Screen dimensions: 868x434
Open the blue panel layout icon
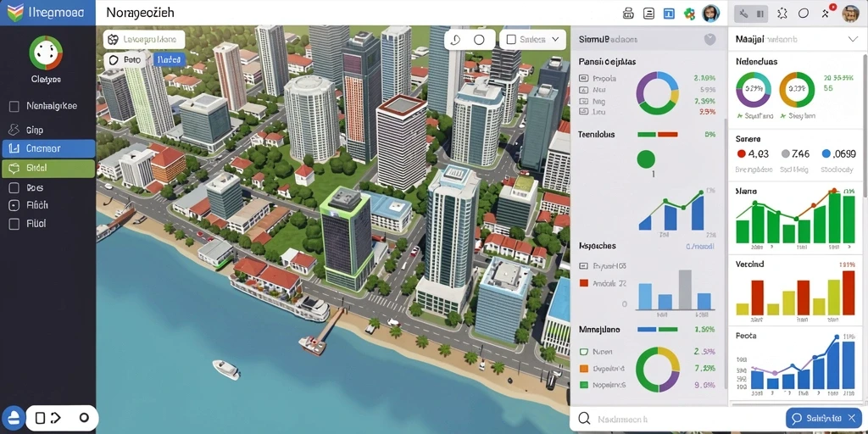(669, 14)
